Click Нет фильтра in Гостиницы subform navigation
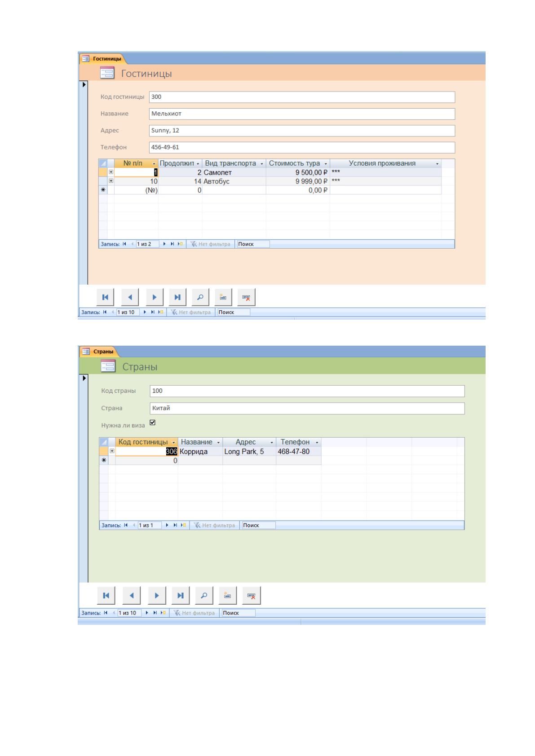 [210, 244]
